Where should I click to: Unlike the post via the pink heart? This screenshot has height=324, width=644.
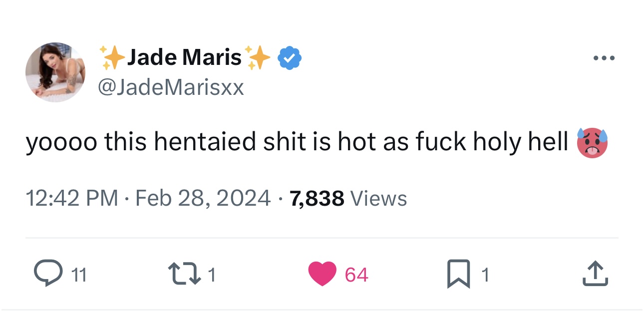tap(322, 274)
